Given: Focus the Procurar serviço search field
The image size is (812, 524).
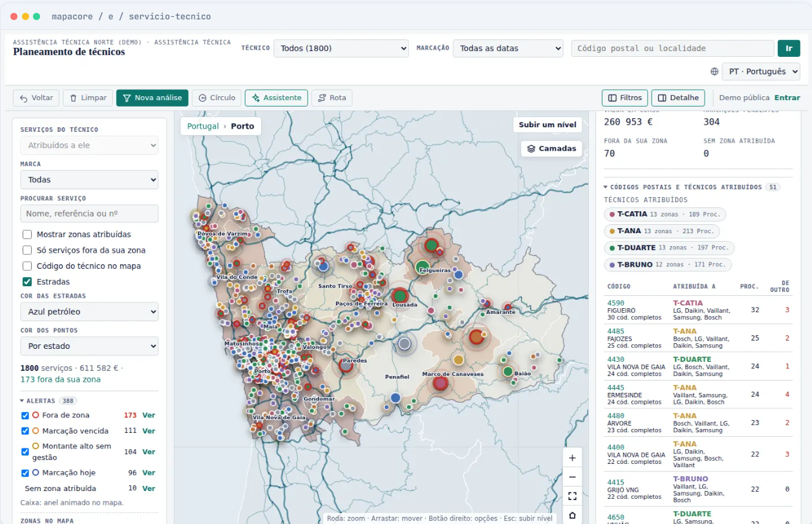Looking at the screenshot, I should coord(89,214).
